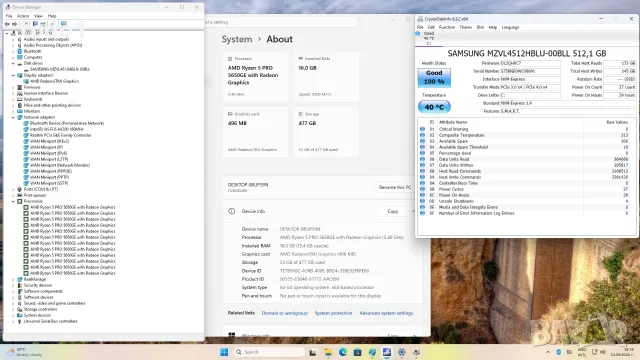
Task: Open the Function menu in CrystalDiskInfo
Action: pyautogui.click(x=447, y=27)
